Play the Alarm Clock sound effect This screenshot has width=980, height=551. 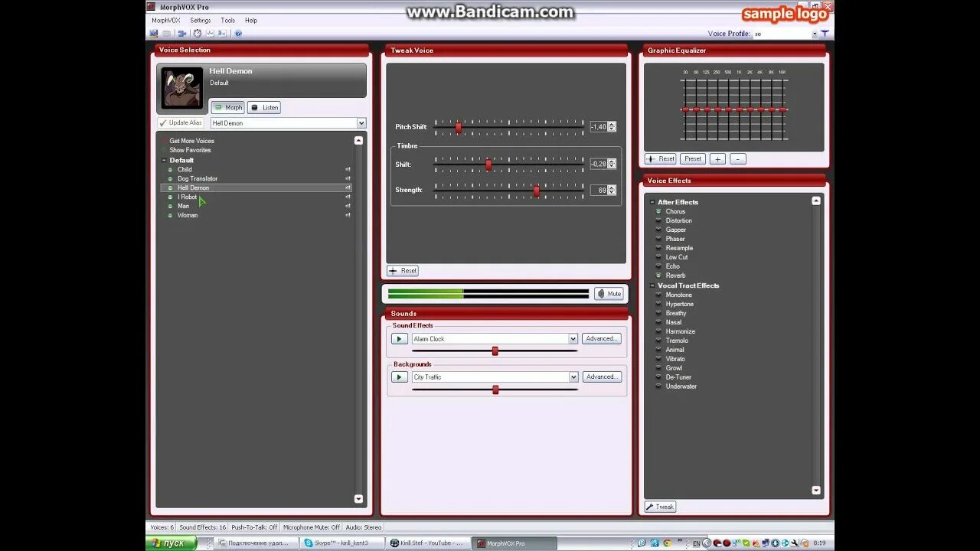click(399, 339)
